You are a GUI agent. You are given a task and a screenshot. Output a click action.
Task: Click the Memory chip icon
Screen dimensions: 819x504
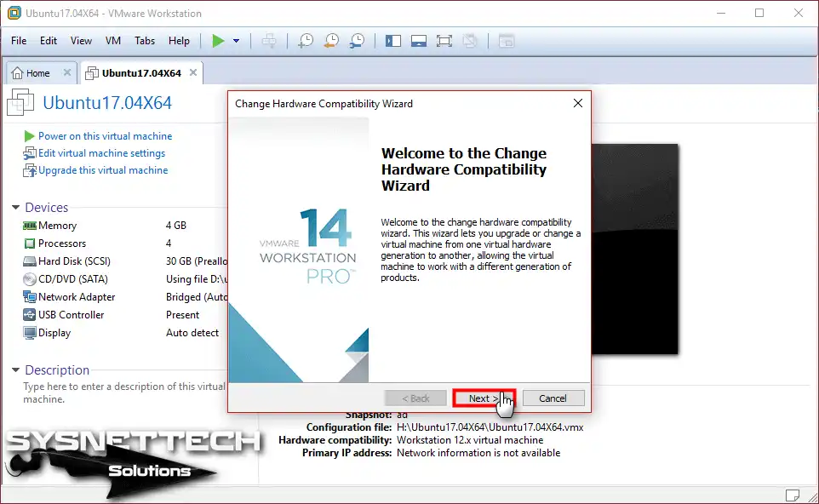pyautogui.click(x=30, y=226)
